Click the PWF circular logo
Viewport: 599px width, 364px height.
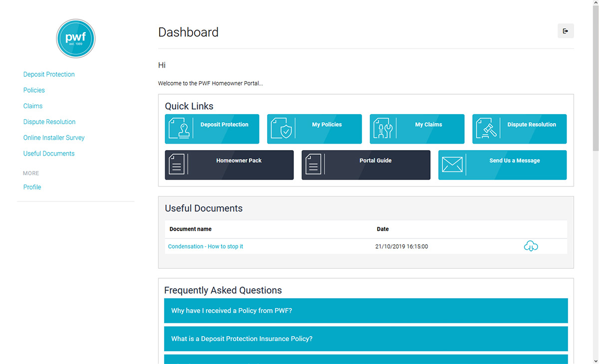(76, 38)
